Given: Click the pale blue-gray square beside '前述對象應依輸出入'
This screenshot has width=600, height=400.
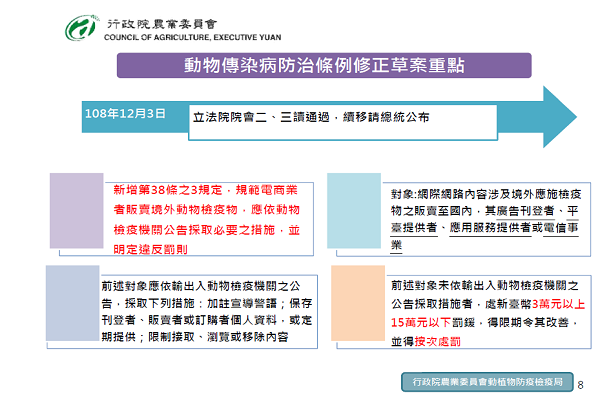Looking at the screenshot, I should 73,303.
